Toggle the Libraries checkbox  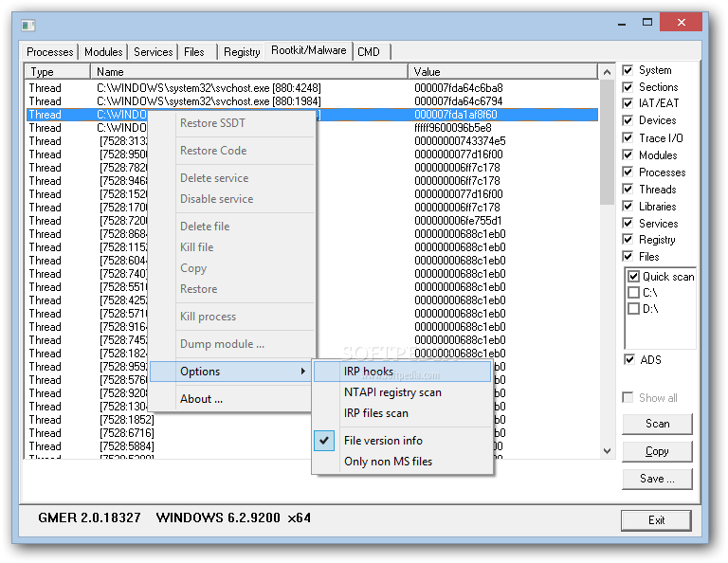(628, 206)
